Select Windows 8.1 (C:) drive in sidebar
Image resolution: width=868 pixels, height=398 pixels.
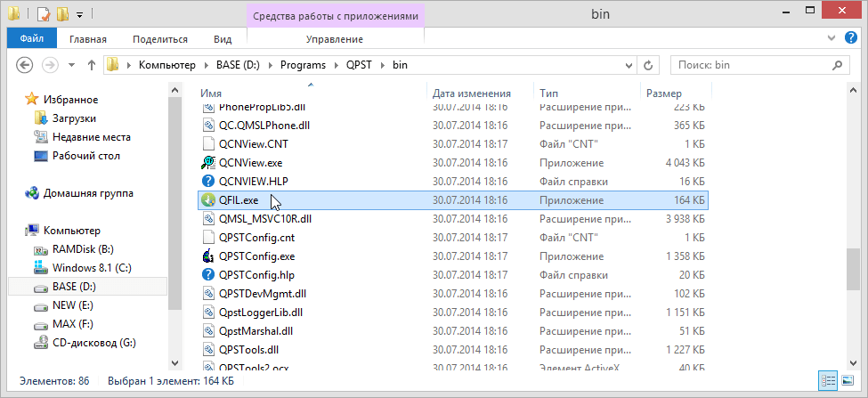(x=91, y=268)
